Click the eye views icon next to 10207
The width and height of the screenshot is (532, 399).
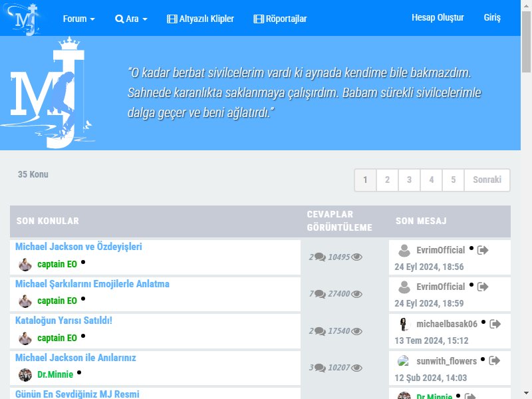(356, 368)
